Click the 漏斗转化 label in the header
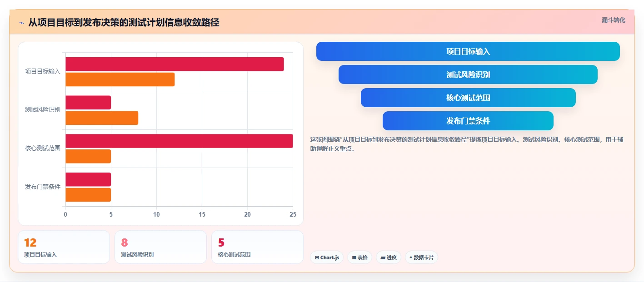The image size is (644, 282). (613, 20)
